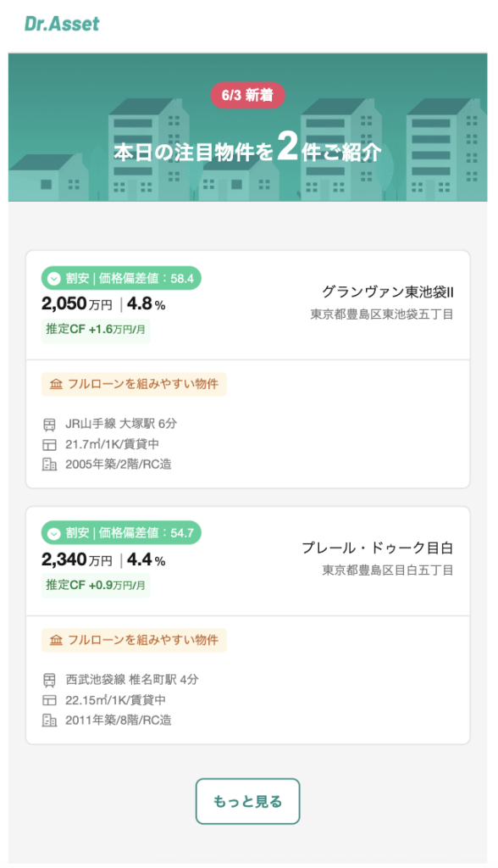Click the floor plan icon beside 21.7㎡/1K
The width and height of the screenshot is (498, 868).
tap(49, 444)
